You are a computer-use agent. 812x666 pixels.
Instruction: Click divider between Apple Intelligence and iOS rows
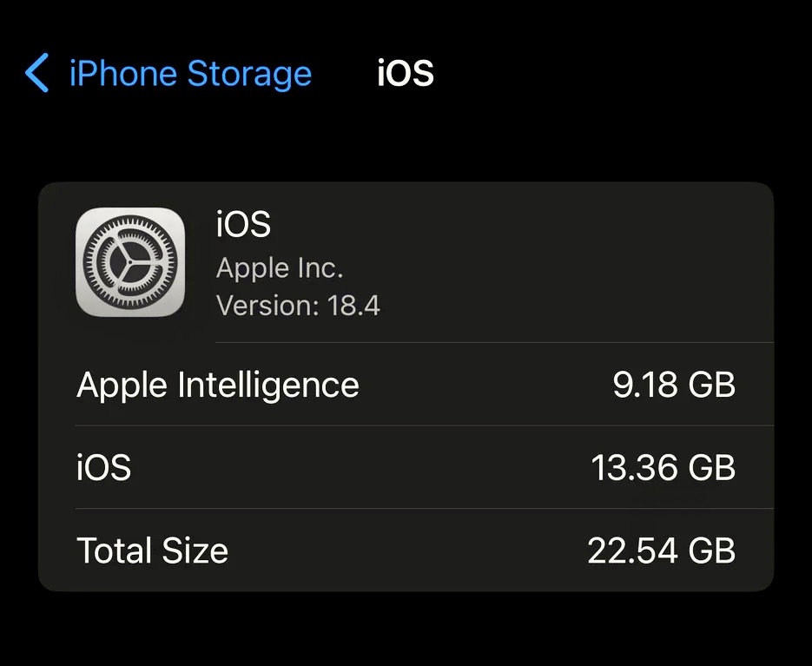424,425
